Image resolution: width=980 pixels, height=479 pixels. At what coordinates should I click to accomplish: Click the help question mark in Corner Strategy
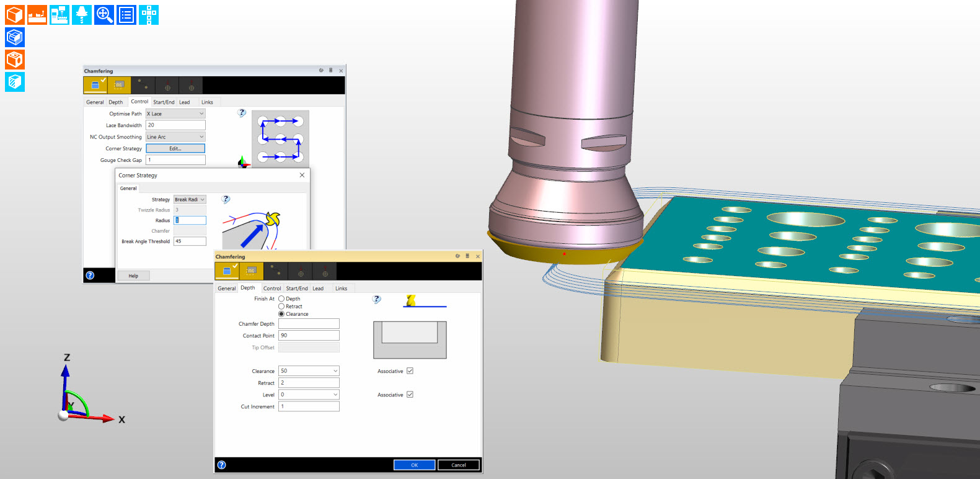coord(226,199)
